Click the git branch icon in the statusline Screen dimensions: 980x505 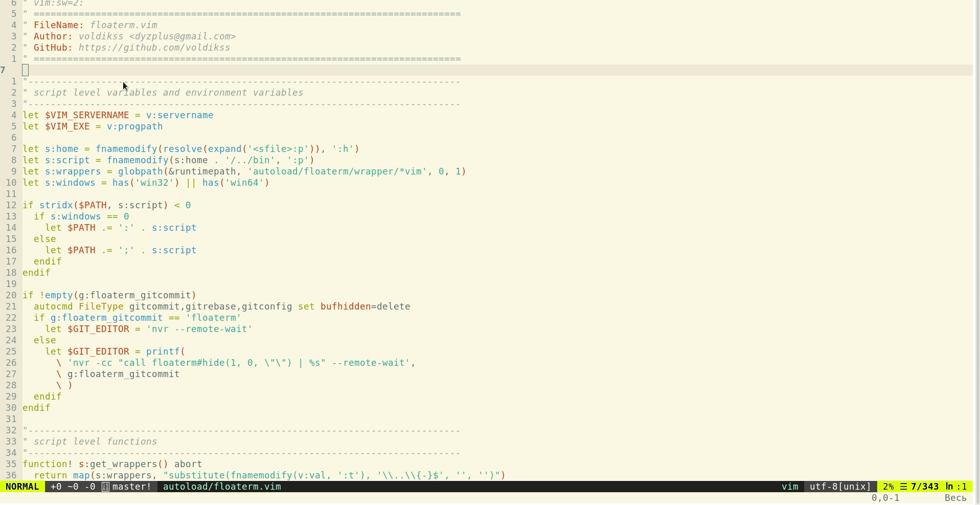tap(105, 487)
